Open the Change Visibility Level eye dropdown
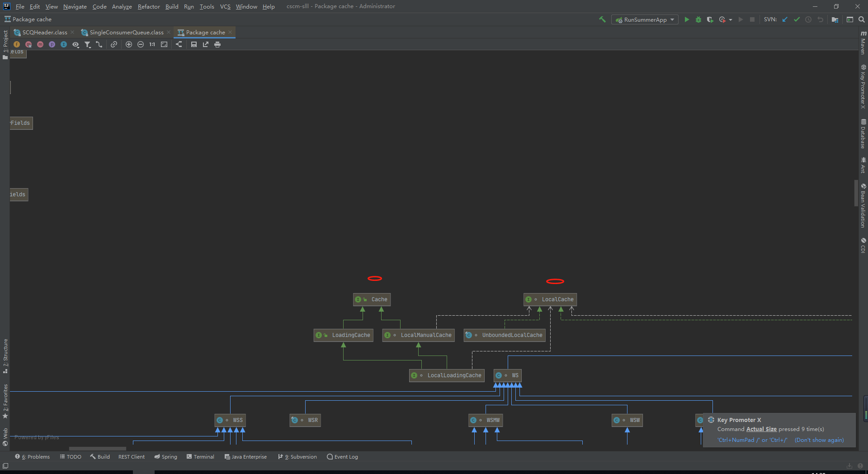Screen dimensions: 868x474 (x=75, y=44)
